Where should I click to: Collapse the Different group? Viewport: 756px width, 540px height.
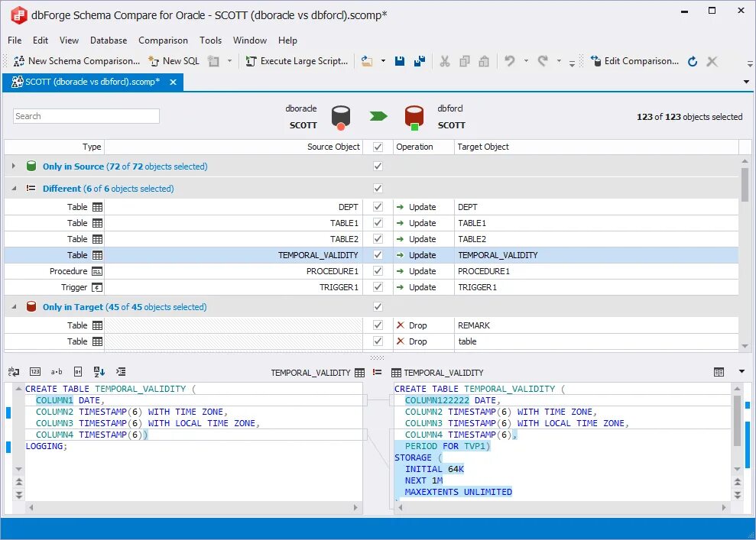click(14, 189)
